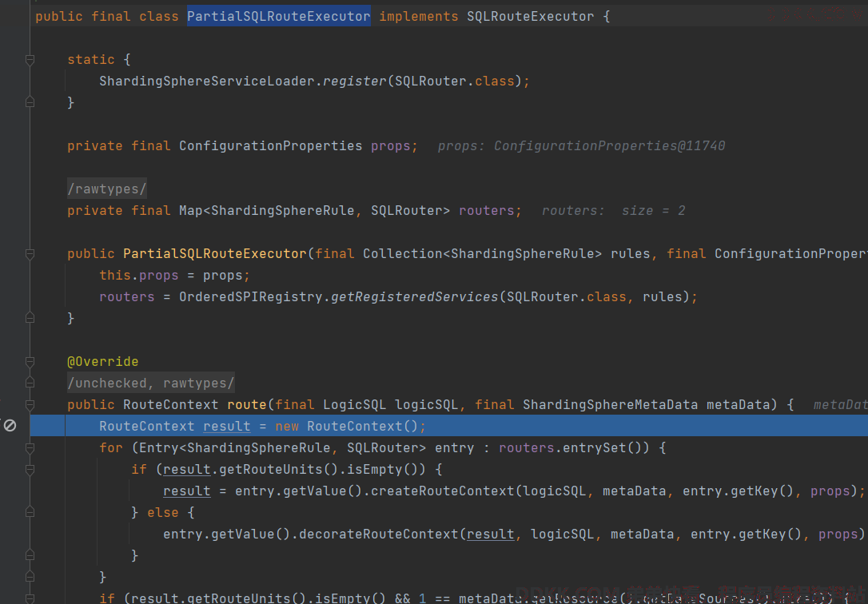
Task: Click fold end marker closing the for loop
Action: pyautogui.click(x=30, y=577)
